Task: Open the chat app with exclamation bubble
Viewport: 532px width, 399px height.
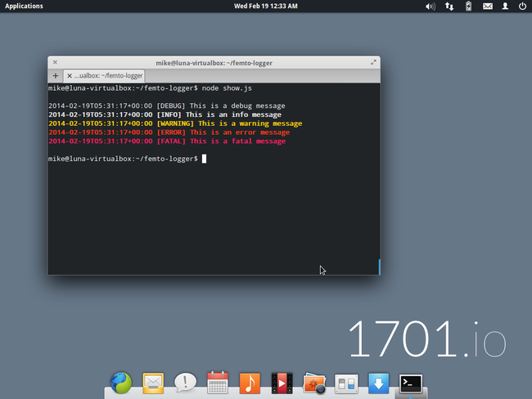Action: pos(185,382)
